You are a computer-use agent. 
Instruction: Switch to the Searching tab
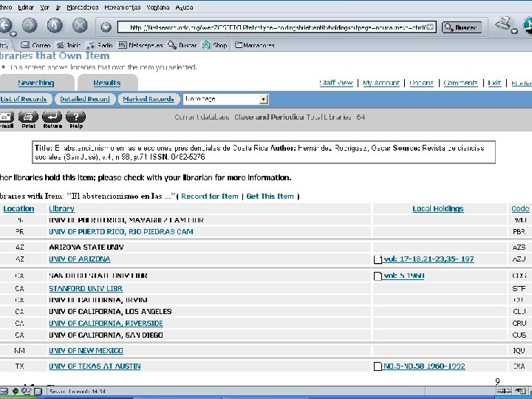[x=36, y=83]
